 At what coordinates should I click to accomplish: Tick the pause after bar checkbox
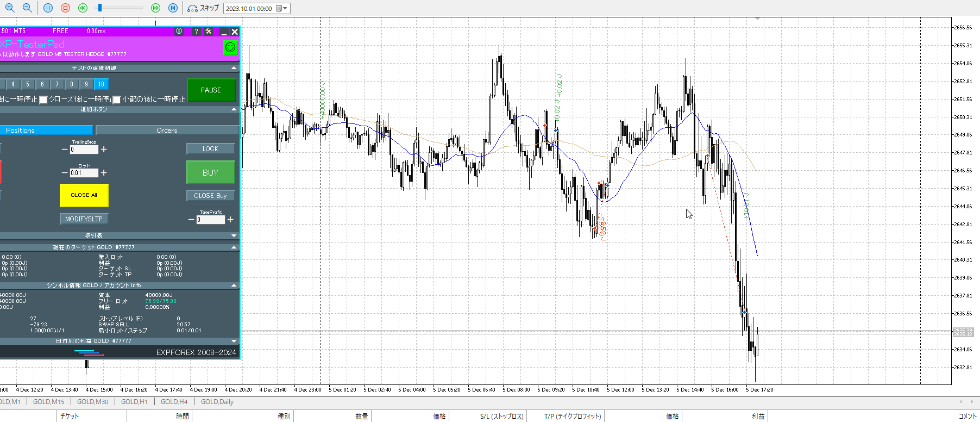point(116,100)
